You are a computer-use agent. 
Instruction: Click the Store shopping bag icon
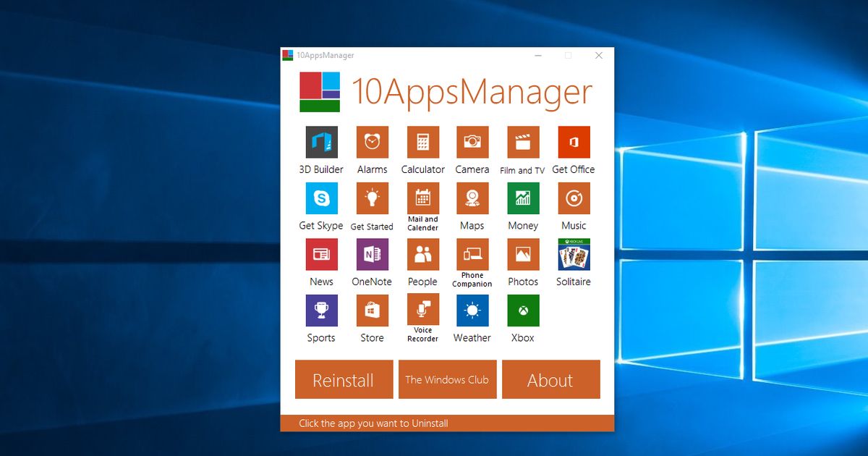[x=373, y=310]
